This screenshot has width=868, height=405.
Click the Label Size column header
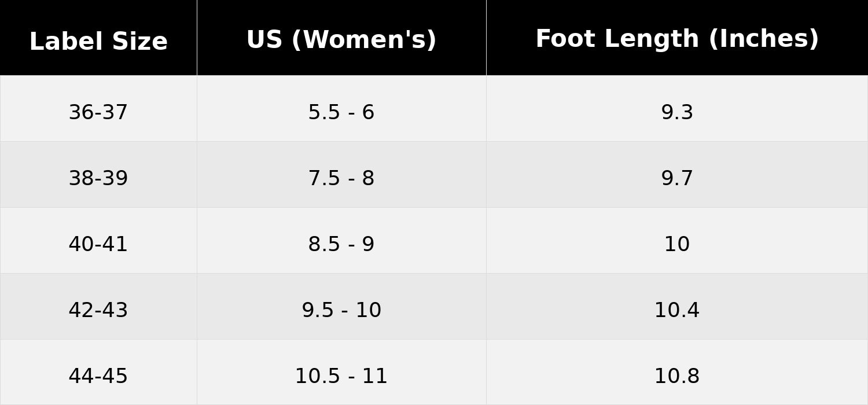98,42
